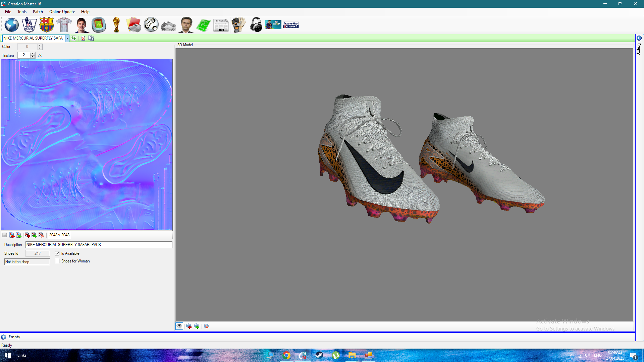The height and width of the screenshot is (362, 644).
Task: Open the goalkeeper gloves editor
Action: [238, 25]
